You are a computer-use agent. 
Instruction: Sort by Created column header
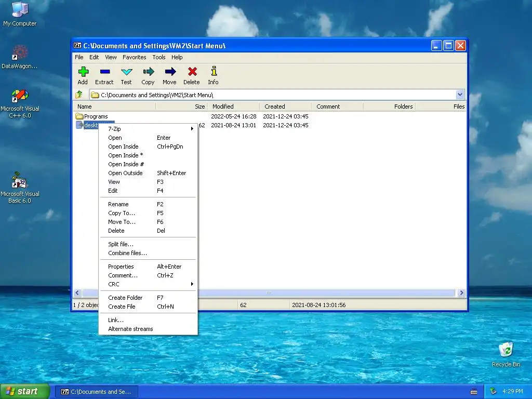(x=286, y=107)
